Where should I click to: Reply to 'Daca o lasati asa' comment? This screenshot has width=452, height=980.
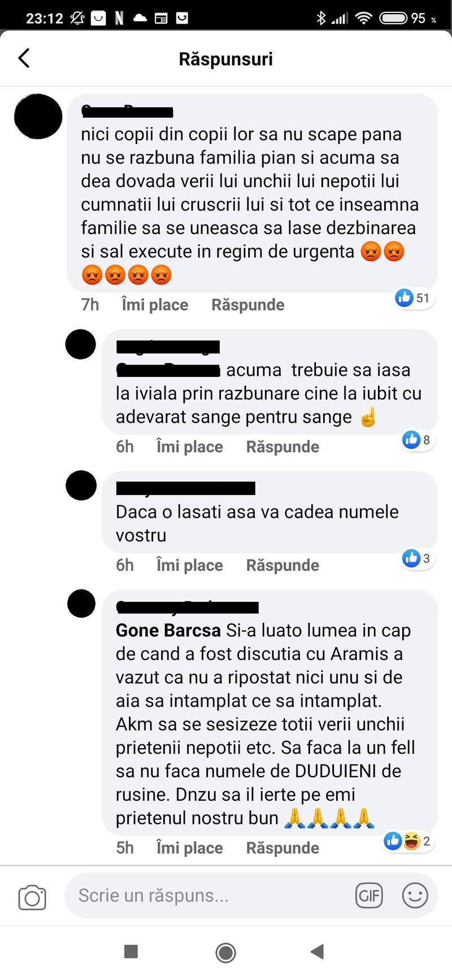point(282,565)
